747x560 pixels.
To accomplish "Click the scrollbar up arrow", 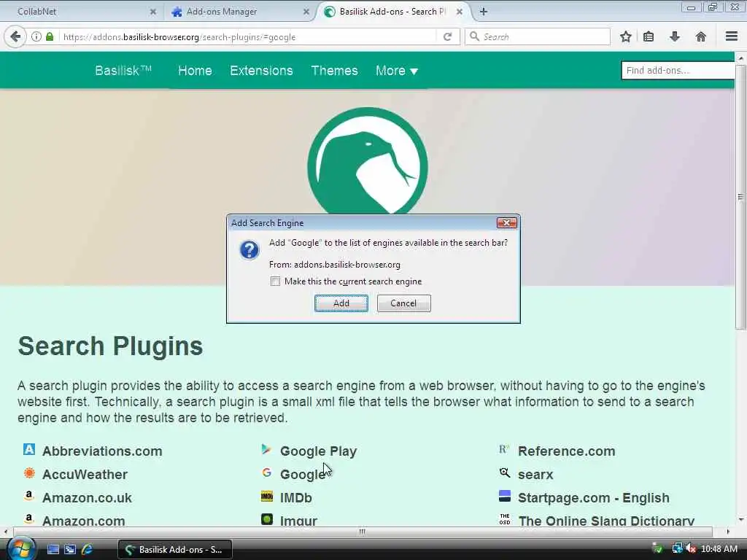I will click(x=740, y=58).
